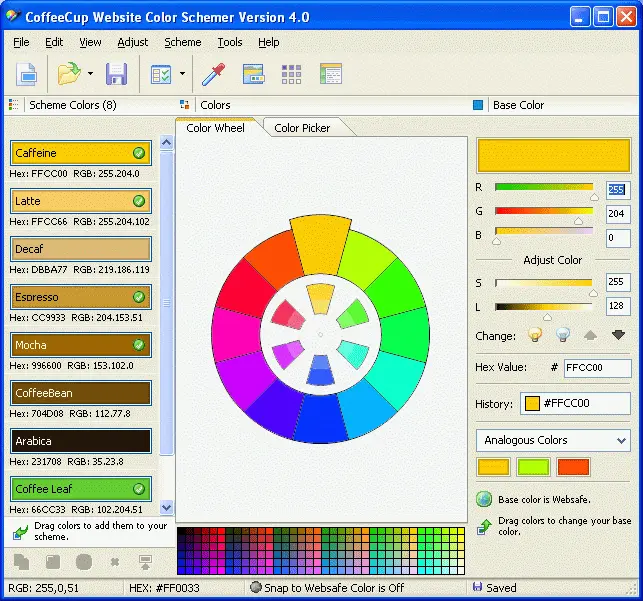Click the application icon in title bar
The width and height of the screenshot is (643, 601).
coord(13,16)
